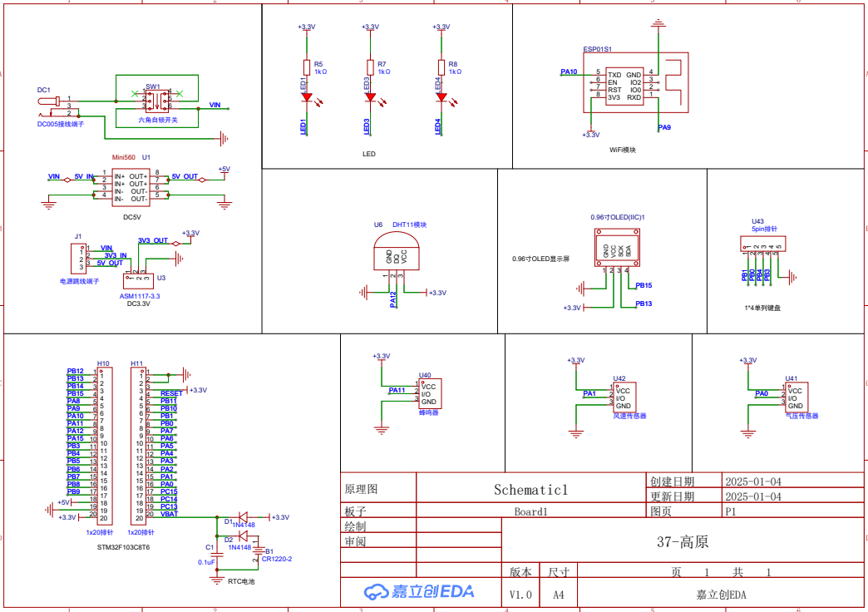The image size is (868, 612).
Task: Select the +5V power symbol near Mini560 output
Action: [224, 170]
